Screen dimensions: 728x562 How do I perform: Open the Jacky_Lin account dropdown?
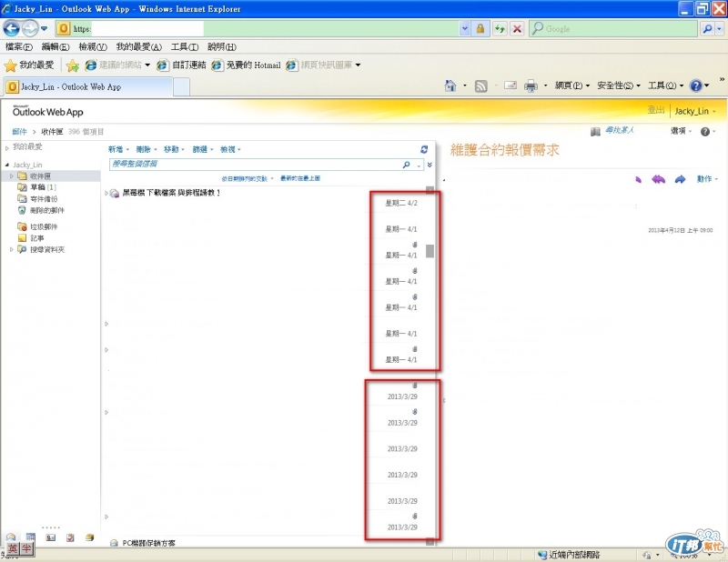(x=694, y=111)
